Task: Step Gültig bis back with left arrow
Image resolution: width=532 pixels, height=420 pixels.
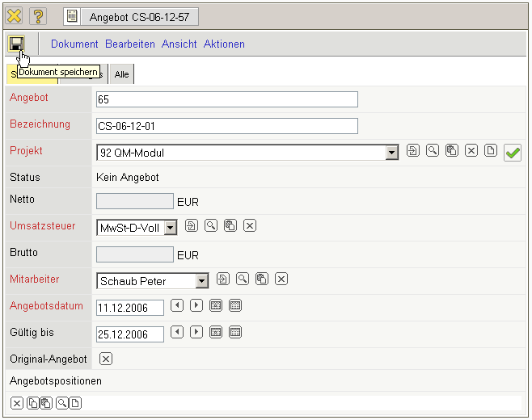Action: point(177,332)
